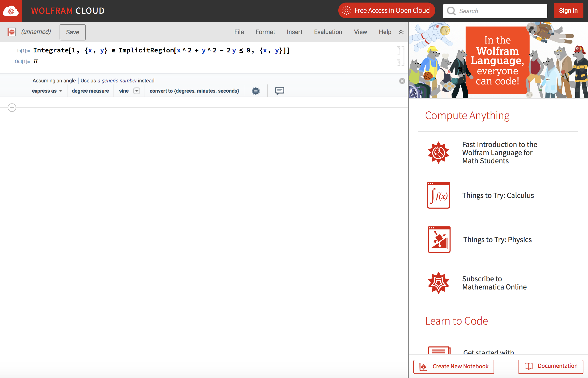Click the Format menu item
Screen dimensions: 588x378
[x=265, y=32]
